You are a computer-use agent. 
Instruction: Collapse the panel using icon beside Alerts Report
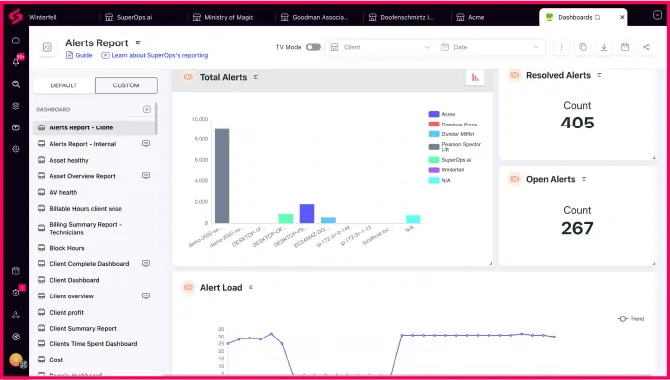coord(47,47)
